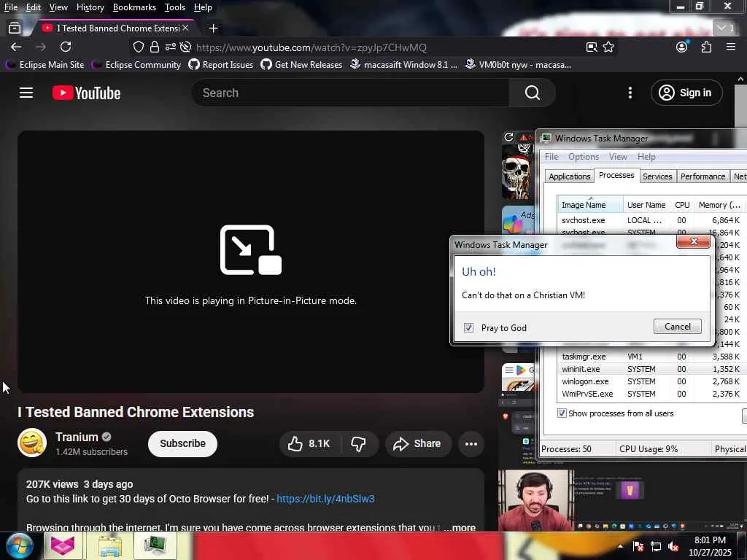Open the Tranium channel avatar
This screenshot has width=747, height=560.
coord(32,443)
